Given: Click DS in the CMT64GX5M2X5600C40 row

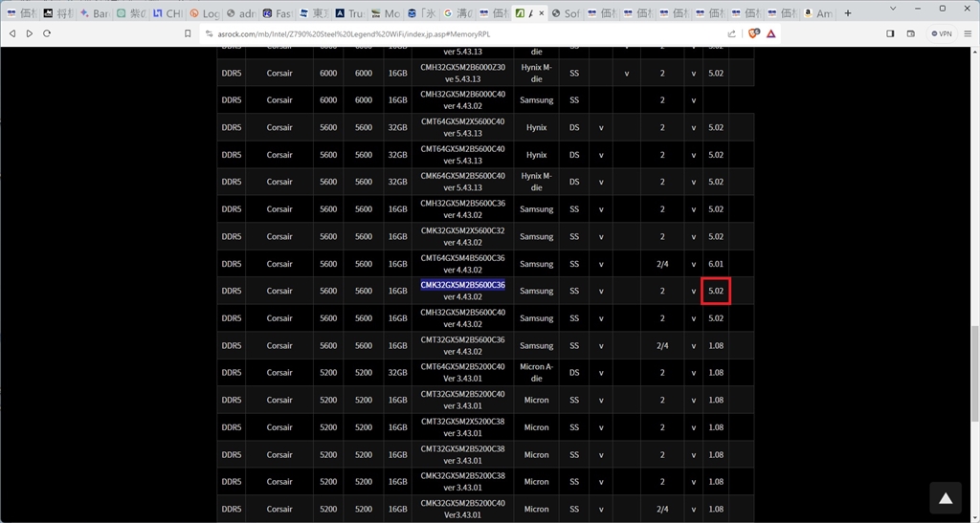Looking at the screenshot, I should point(574,127).
